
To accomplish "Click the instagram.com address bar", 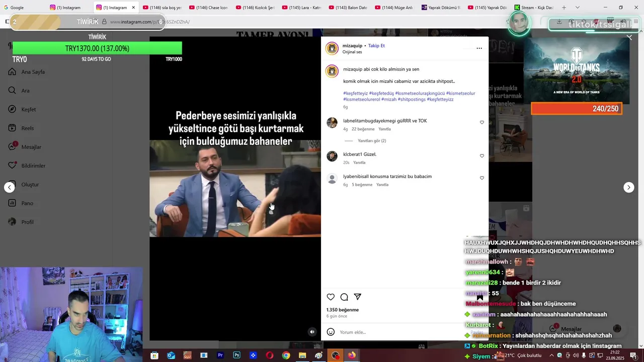I will pos(302,22).
